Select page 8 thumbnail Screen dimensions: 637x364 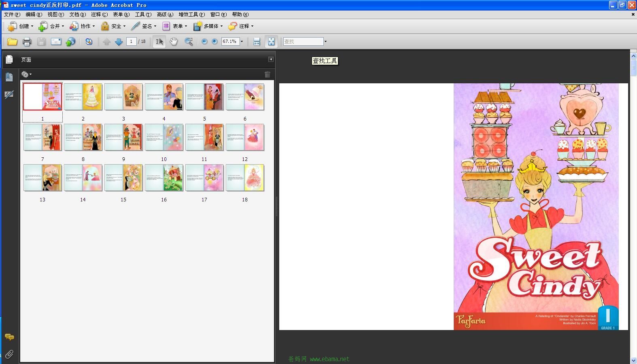pos(83,137)
